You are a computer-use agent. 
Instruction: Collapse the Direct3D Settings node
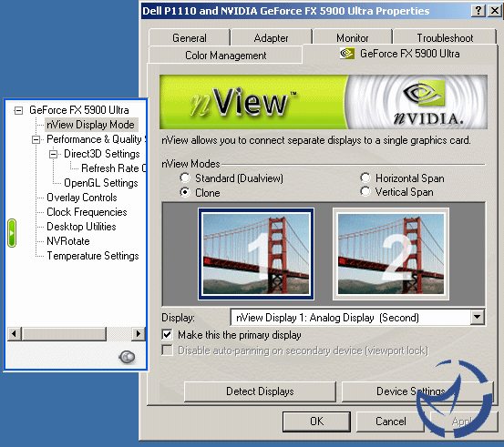pyautogui.click(x=54, y=155)
